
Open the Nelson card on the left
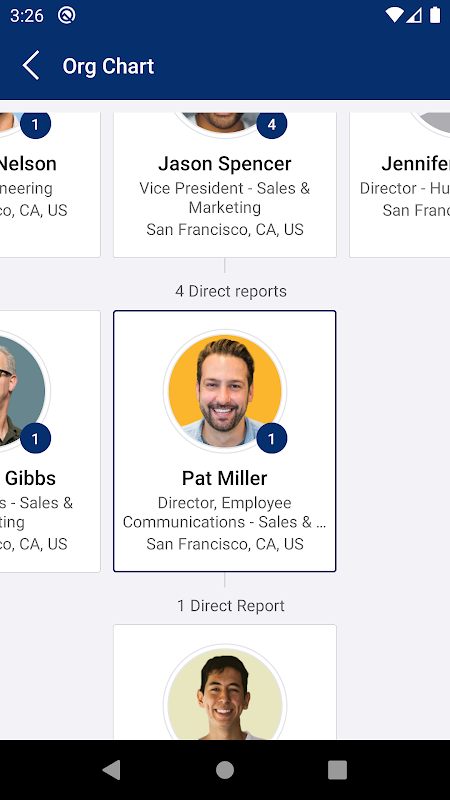click(x=50, y=185)
